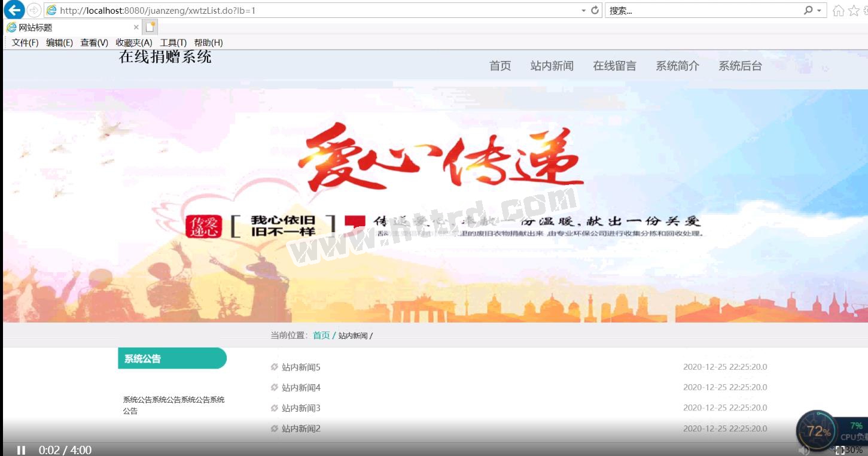Click the 0:02 / 4:00 time display
The image size is (868, 456).
tap(65, 450)
